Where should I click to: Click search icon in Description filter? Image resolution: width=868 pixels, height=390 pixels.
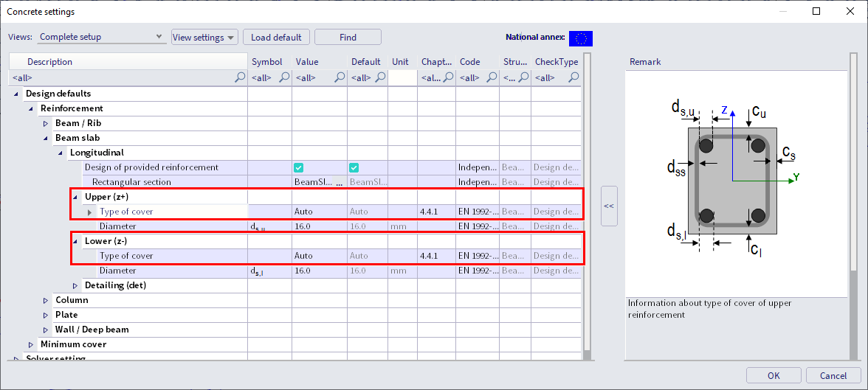tap(239, 77)
